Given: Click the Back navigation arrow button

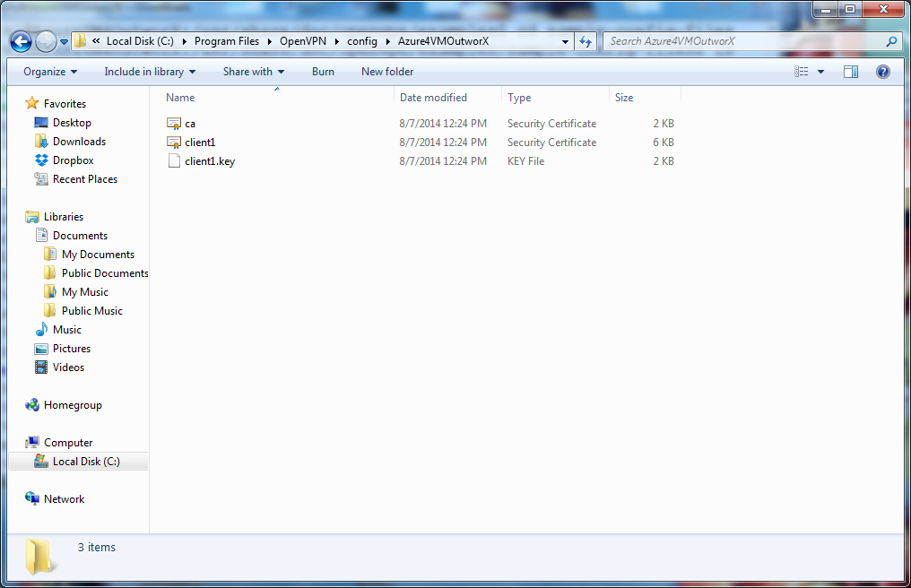Looking at the screenshot, I should [x=21, y=41].
